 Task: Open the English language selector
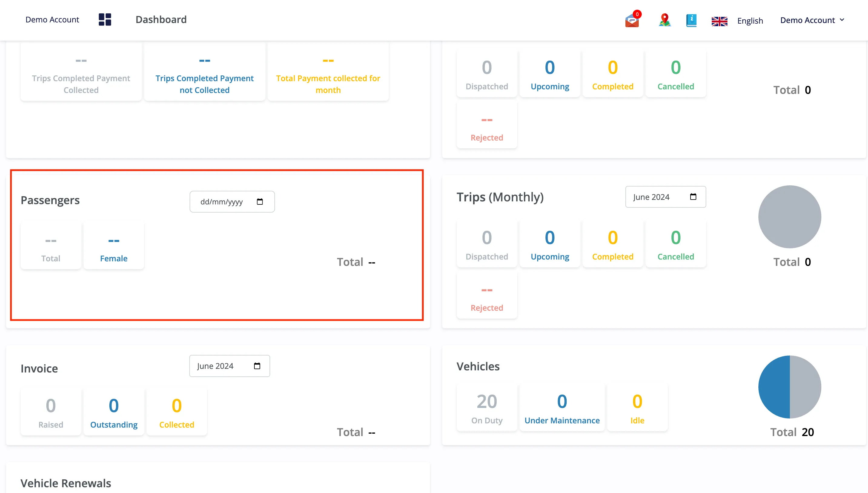[750, 21]
